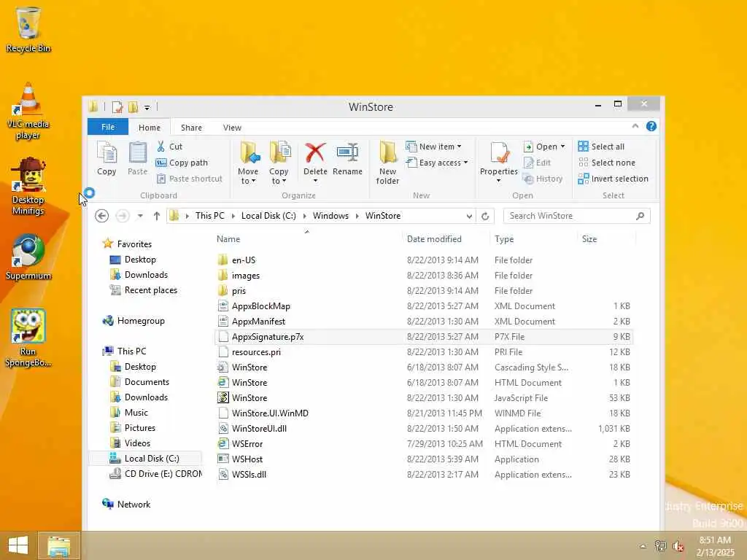Click the Forward navigation arrow

click(123, 216)
